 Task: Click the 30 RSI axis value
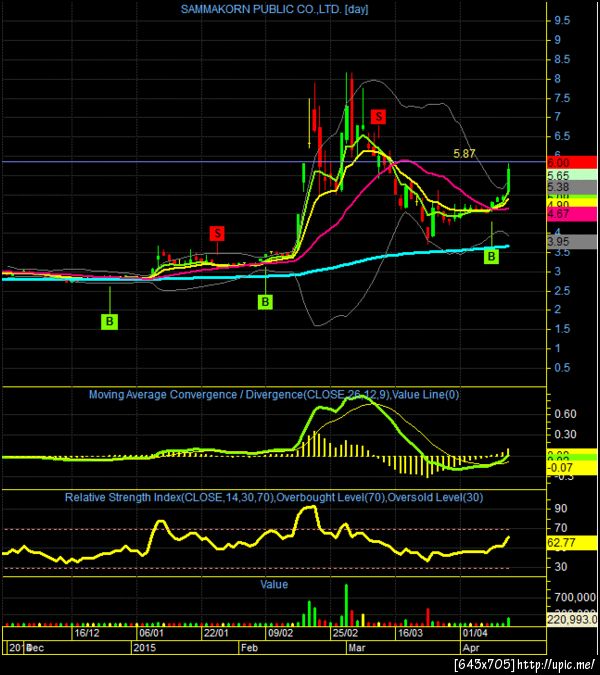point(561,567)
